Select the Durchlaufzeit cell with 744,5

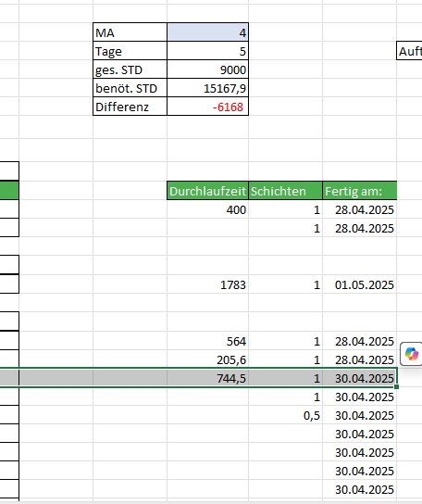pyautogui.click(x=207, y=378)
